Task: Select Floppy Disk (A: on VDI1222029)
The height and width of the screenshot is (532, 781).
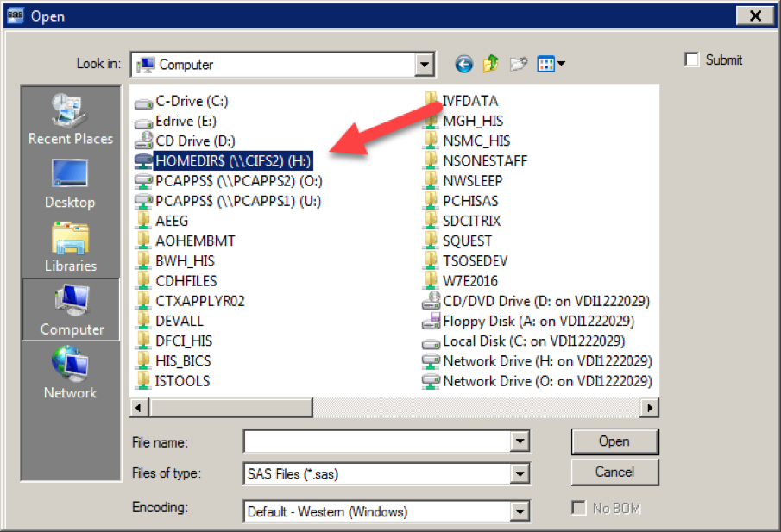Action: coord(528,322)
